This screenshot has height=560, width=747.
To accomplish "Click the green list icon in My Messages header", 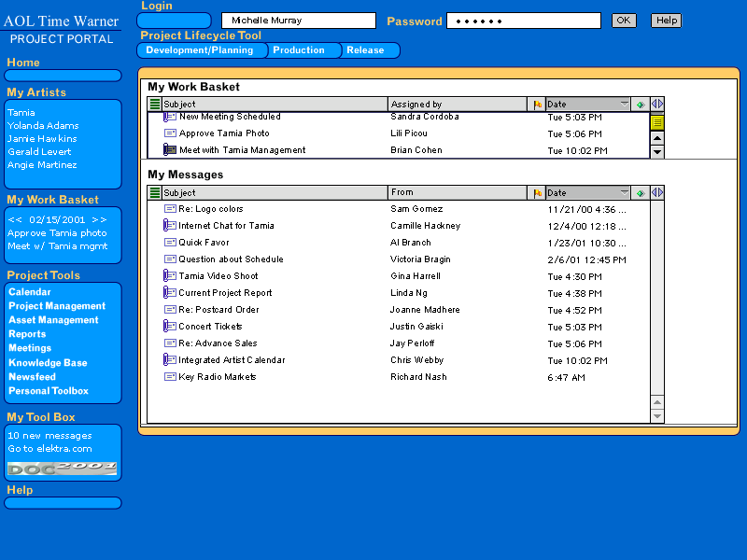I will pos(155,192).
